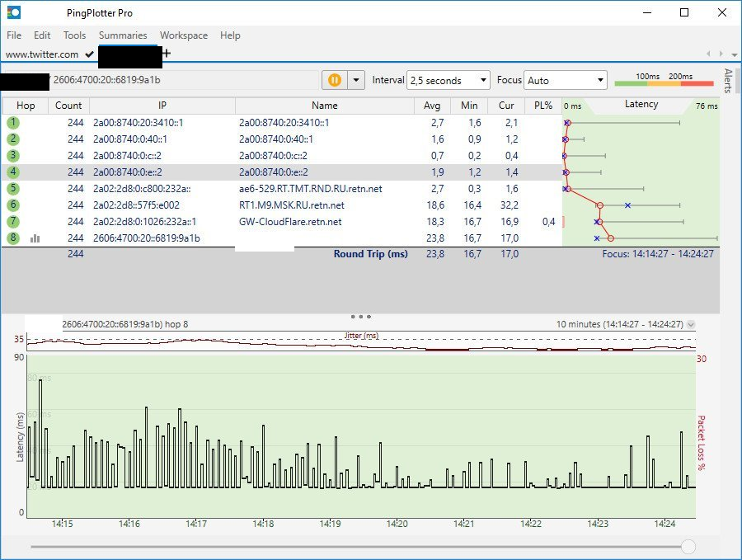The height and width of the screenshot is (560, 742).
Task: Open the 10 minutes time range dropdown arrow
Action: point(691,325)
